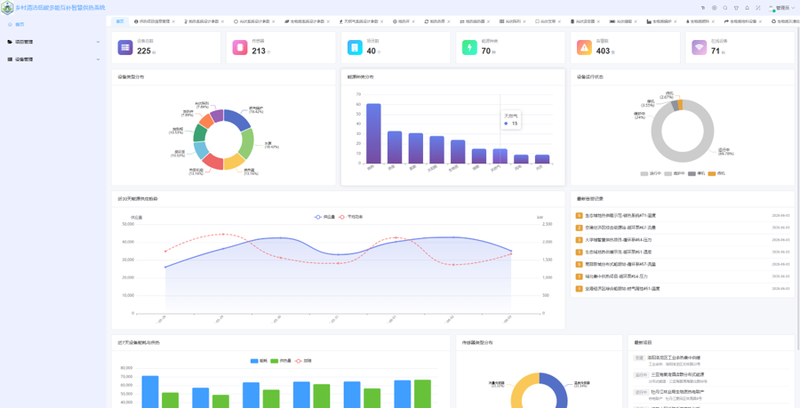Expand the first sidebar management submenu chevron
The width and height of the screenshot is (800, 408).
point(98,42)
